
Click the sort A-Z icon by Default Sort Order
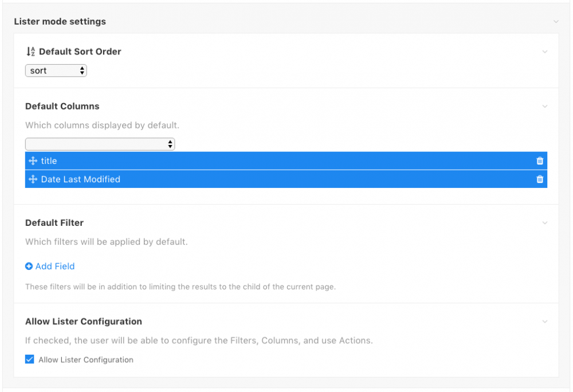click(x=31, y=52)
